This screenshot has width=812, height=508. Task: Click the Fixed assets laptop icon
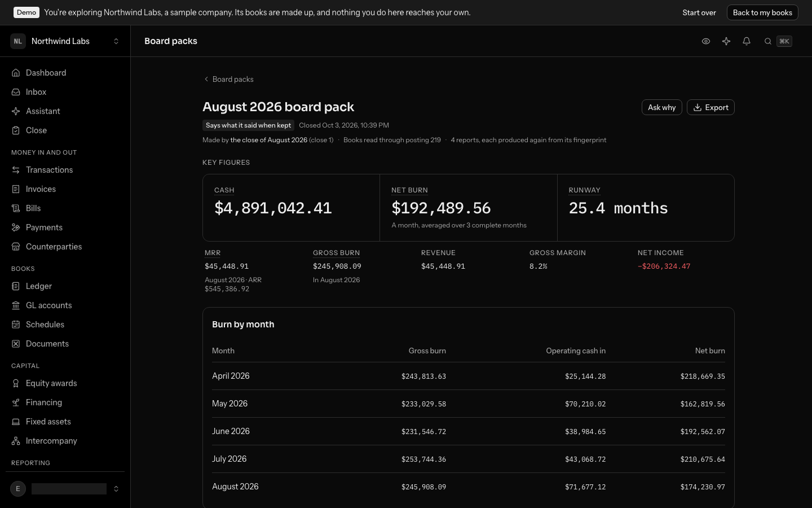(16, 422)
